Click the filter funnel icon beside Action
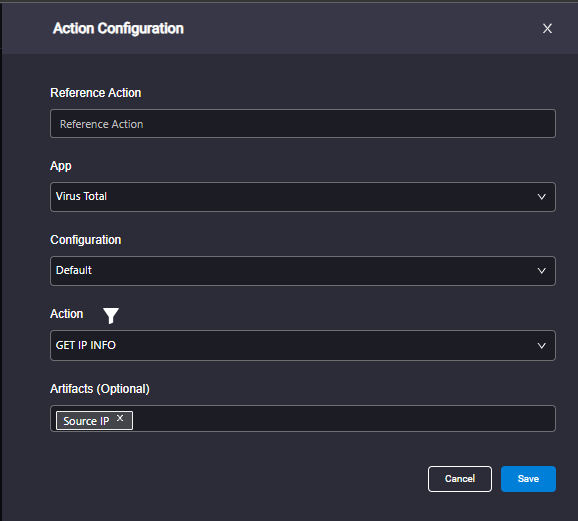 tap(111, 315)
